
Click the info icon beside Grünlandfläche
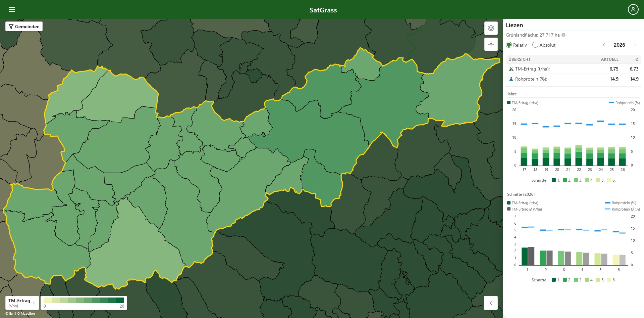click(563, 35)
